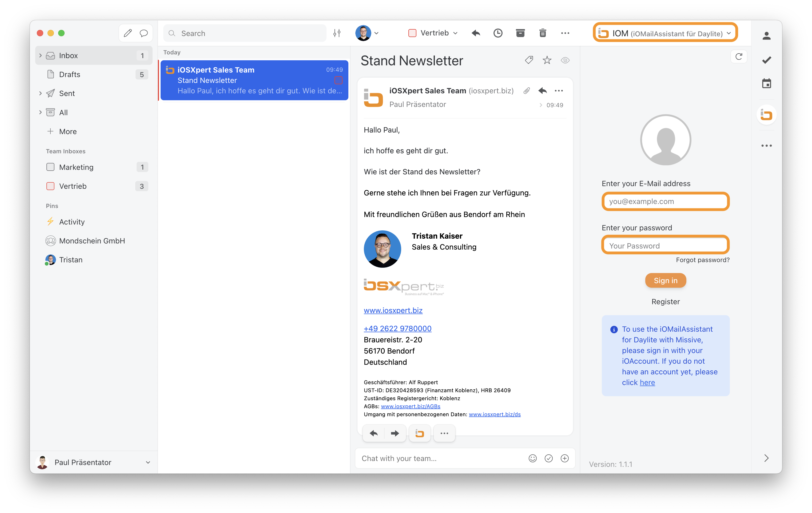Open tasks checkmark in right sidebar

pos(766,60)
